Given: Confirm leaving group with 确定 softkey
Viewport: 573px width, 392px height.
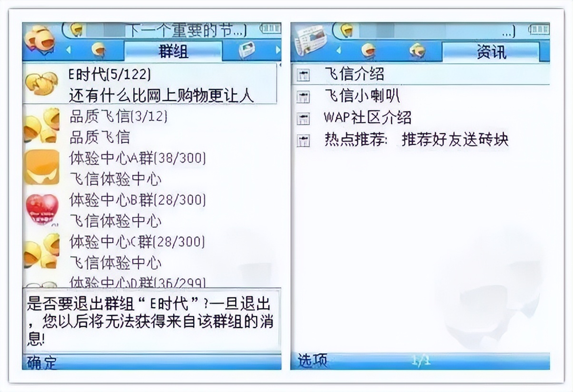Looking at the screenshot, I should [x=42, y=363].
